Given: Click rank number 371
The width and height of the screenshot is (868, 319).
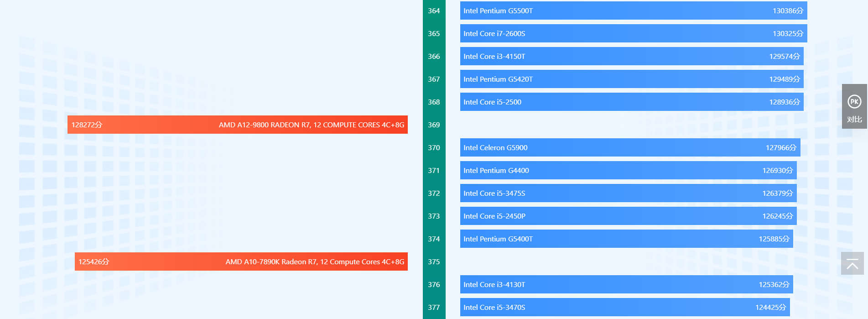Looking at the screenshot, I should pos(434,170).
